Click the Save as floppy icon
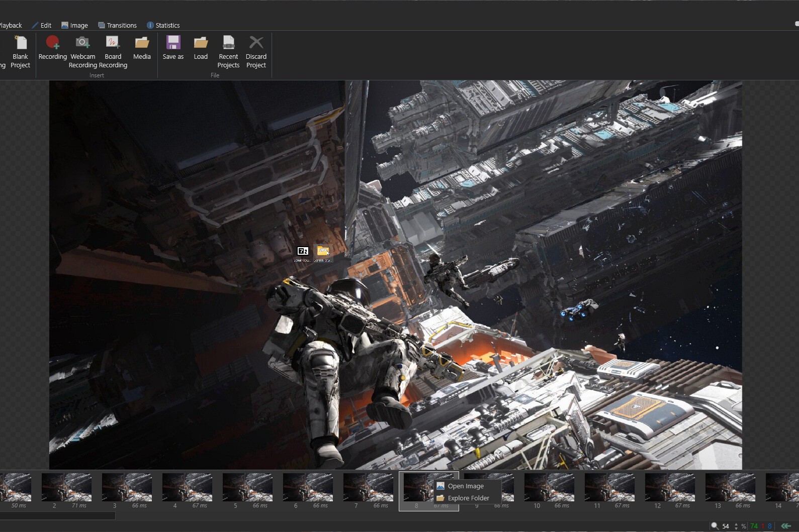This screenshot has width=799, height=532. point(173,43)
